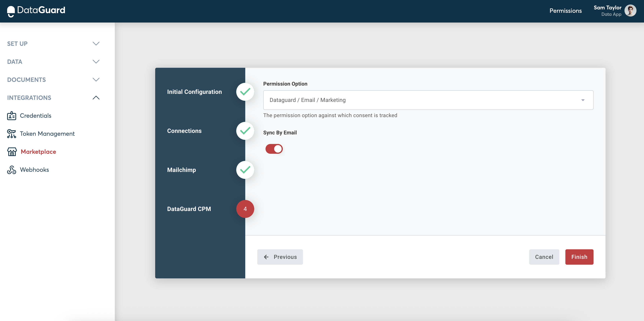Screen dimensions: 644x321
Task: Select the DataGuard CPM step label
Action: tap(189, 209)
